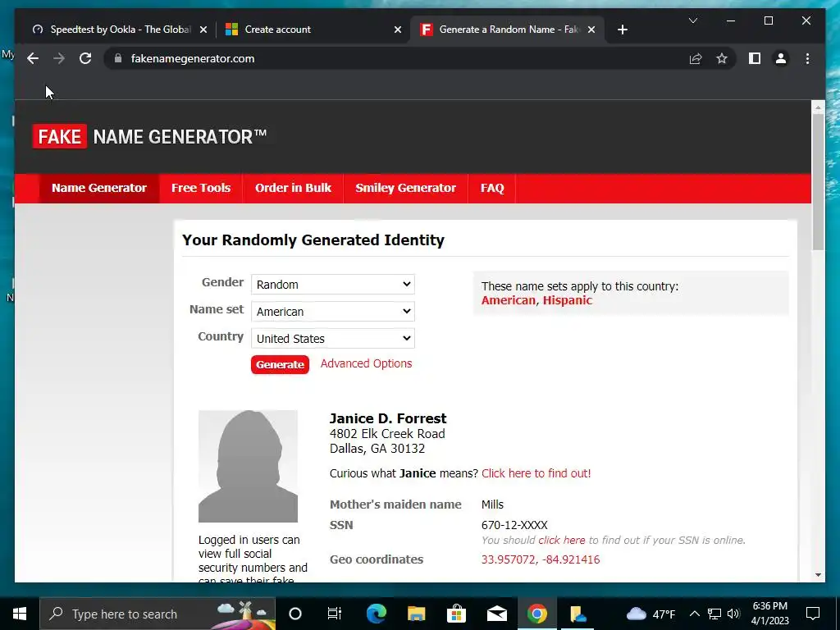Click the red Generate button
This screenshot has height=630, width=840.
click(280, 364)
